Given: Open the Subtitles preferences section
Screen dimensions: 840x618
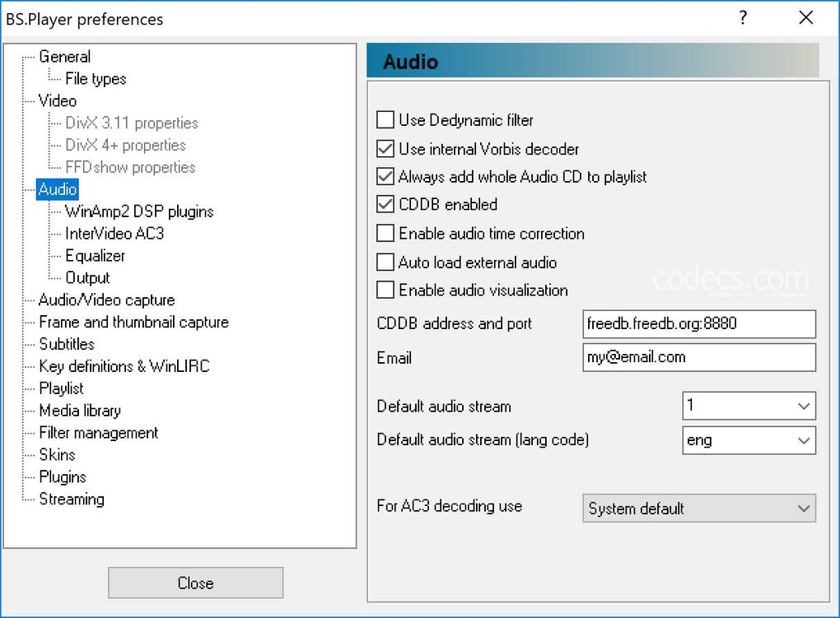Looking at the screenshot, I should point(67,344).
